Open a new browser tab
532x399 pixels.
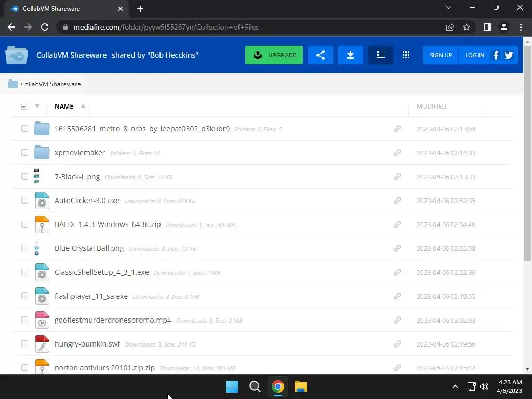(x=140, y=9)
